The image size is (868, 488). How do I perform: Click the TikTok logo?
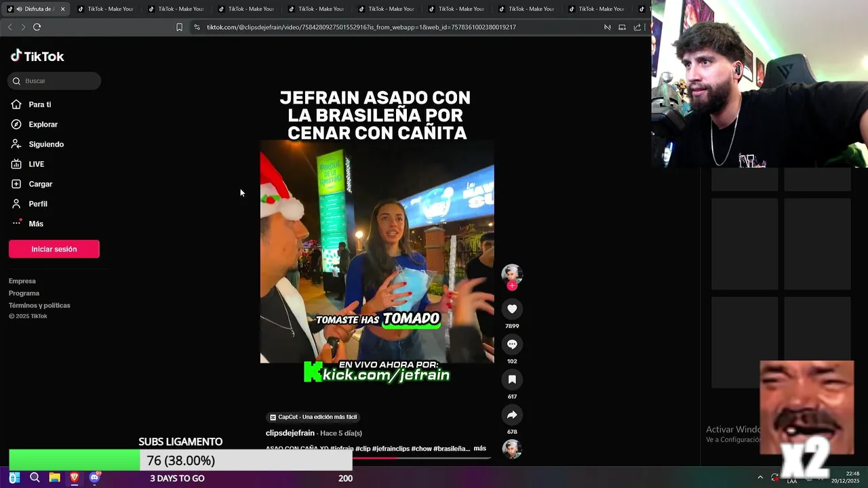[x=37, y=56]
